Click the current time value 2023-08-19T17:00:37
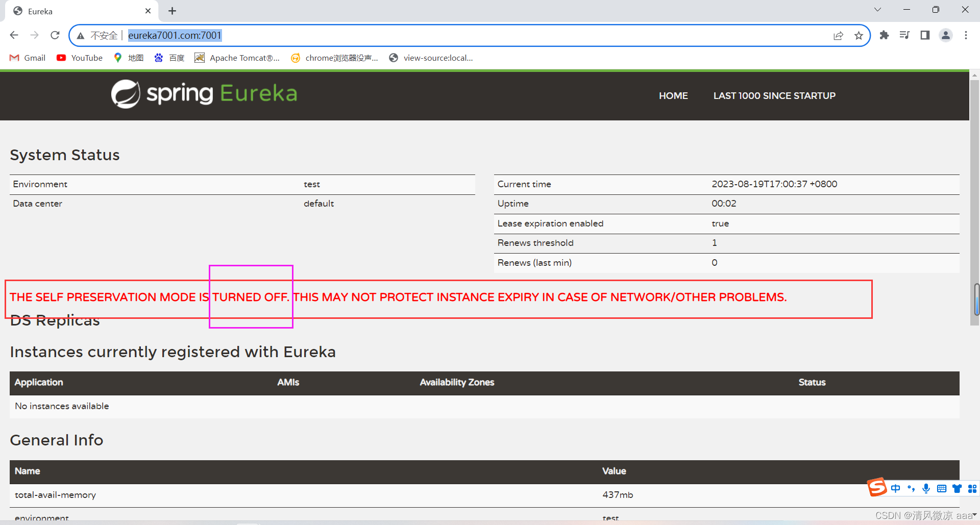The image size is (980, 525). tap(774, 184)
